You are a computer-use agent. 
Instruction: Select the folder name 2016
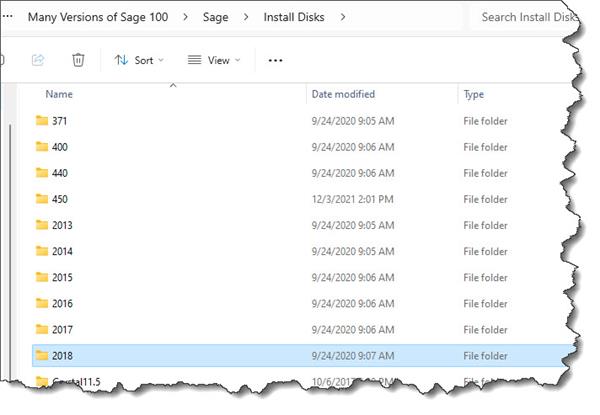pyautogui.click(x=62, y=303)
